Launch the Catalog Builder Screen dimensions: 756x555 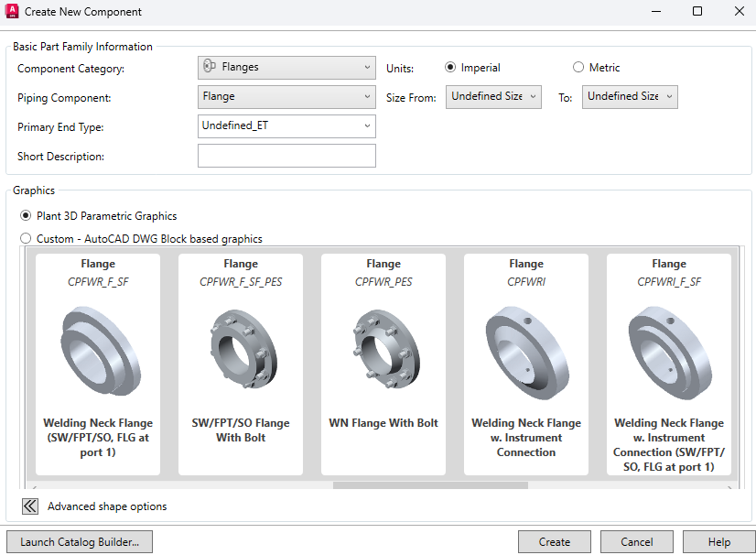coord(80,542)
